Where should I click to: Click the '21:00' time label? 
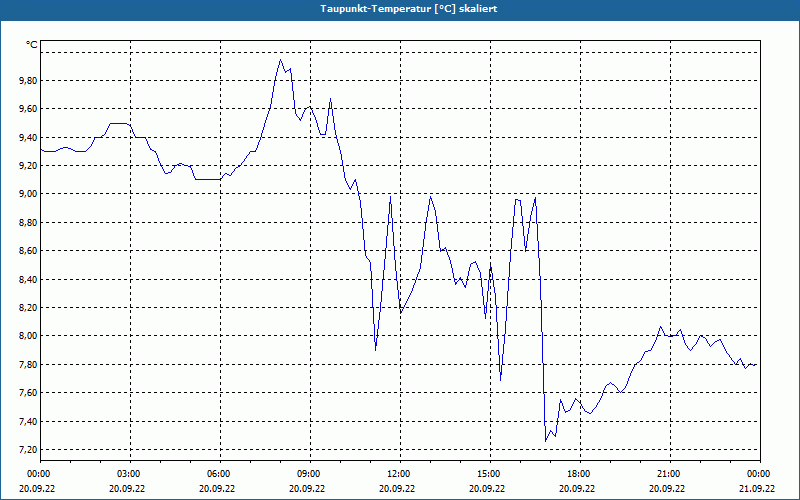[x=670, y=474]
